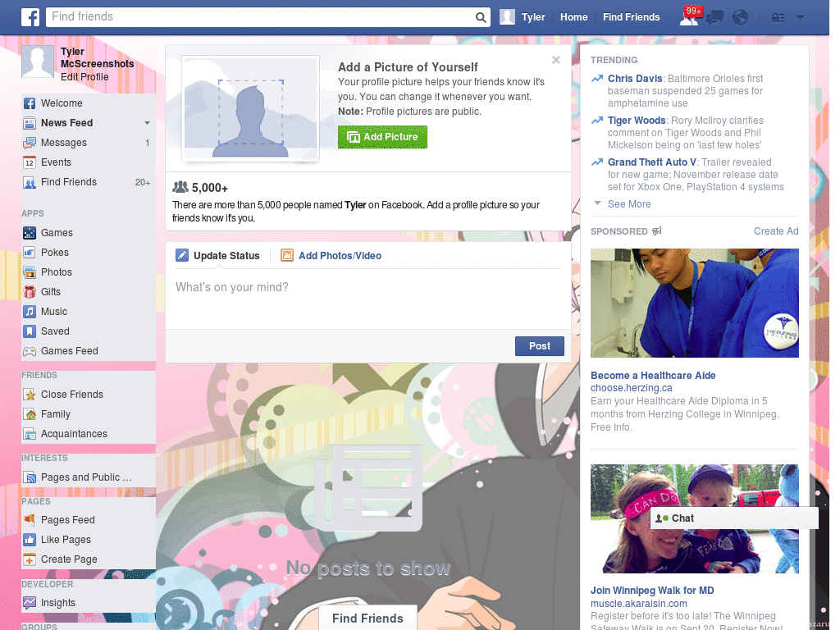Click the Acquaintances icon
The width and height of the screenshot is (840, 630).
[30, 434]
